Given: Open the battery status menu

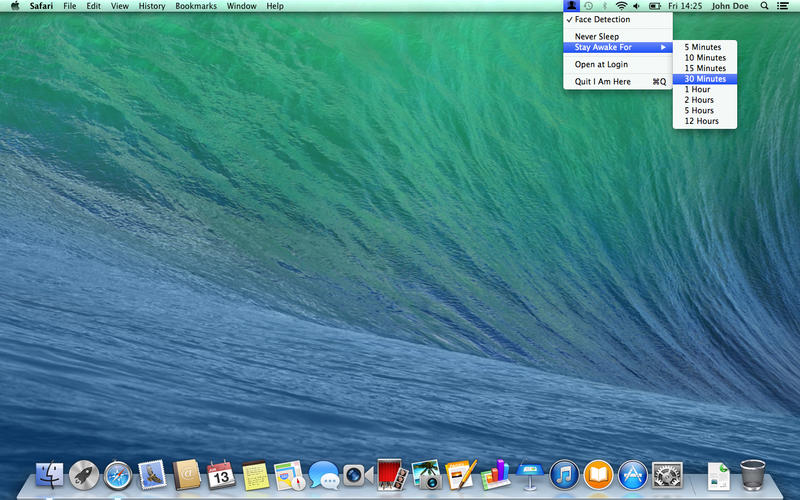Looking at the screenshot, I should 655,6.
